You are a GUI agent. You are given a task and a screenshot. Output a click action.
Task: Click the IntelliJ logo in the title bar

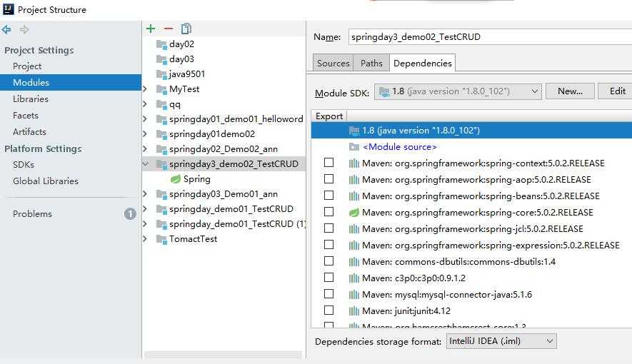point(8,9)
